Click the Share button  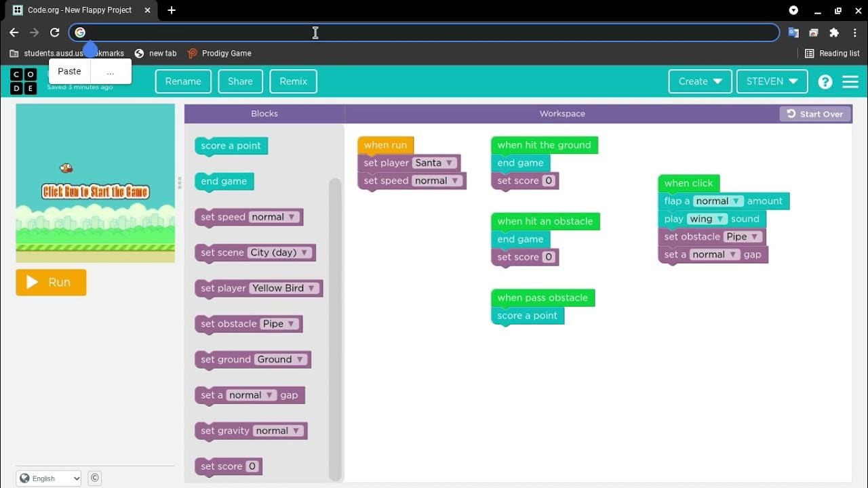coord(240,81)
